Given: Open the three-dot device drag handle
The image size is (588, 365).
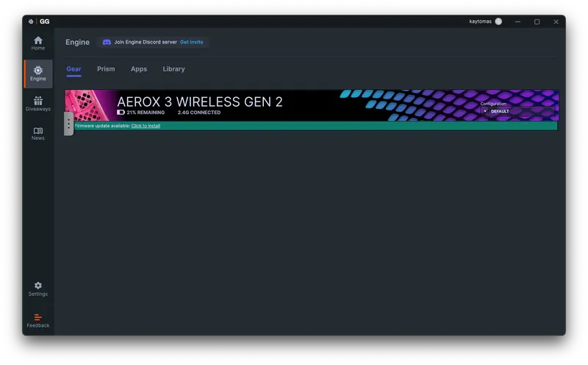Looking at the screenshot, I should [68, 124].
